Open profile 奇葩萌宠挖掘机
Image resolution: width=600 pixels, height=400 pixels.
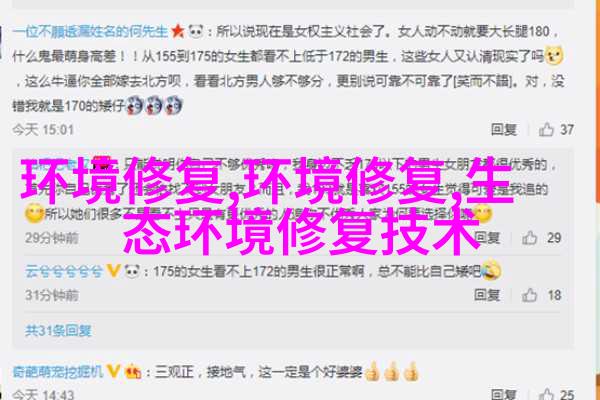[58, 371]
